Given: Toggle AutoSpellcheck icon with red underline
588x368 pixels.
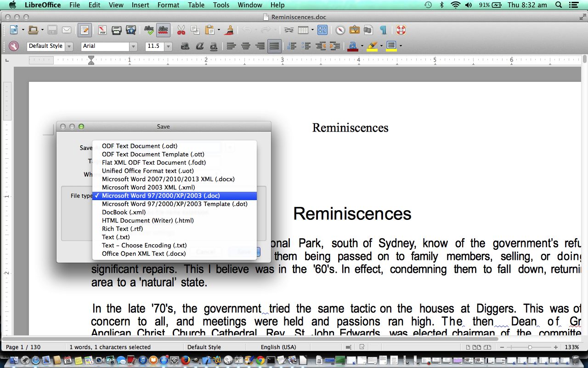Looking at the screenshot, I should tap(163, 30).
